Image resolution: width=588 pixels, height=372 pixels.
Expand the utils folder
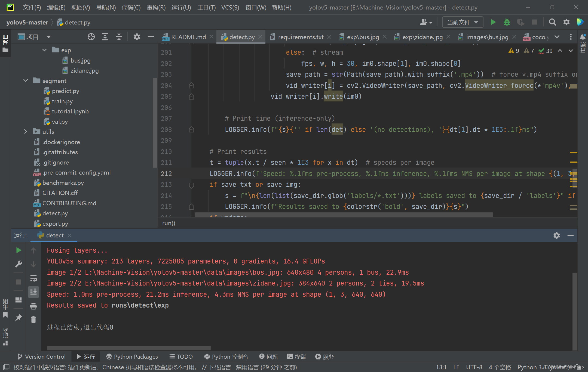(26, 132)
